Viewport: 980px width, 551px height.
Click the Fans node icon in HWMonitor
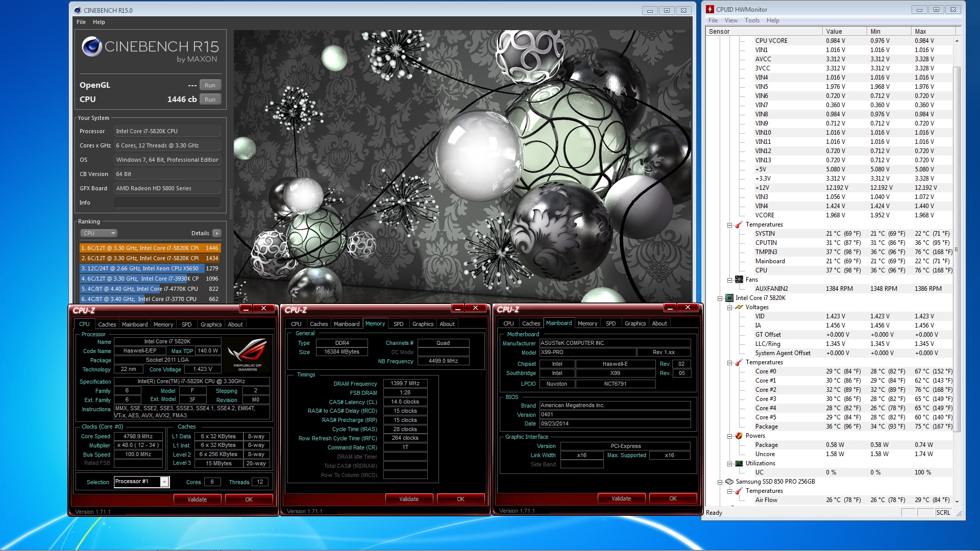click(x=739, y=280)
